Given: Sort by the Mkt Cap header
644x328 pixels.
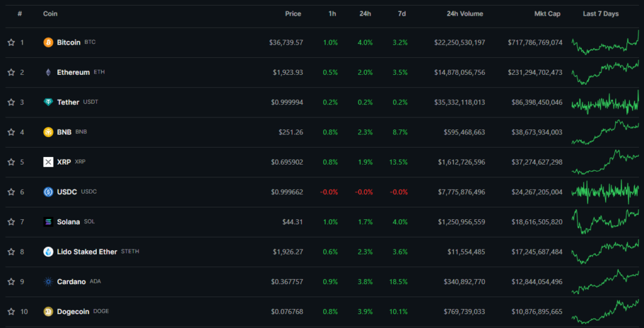Looking at the screenshot, I should [x=547, y=14].
